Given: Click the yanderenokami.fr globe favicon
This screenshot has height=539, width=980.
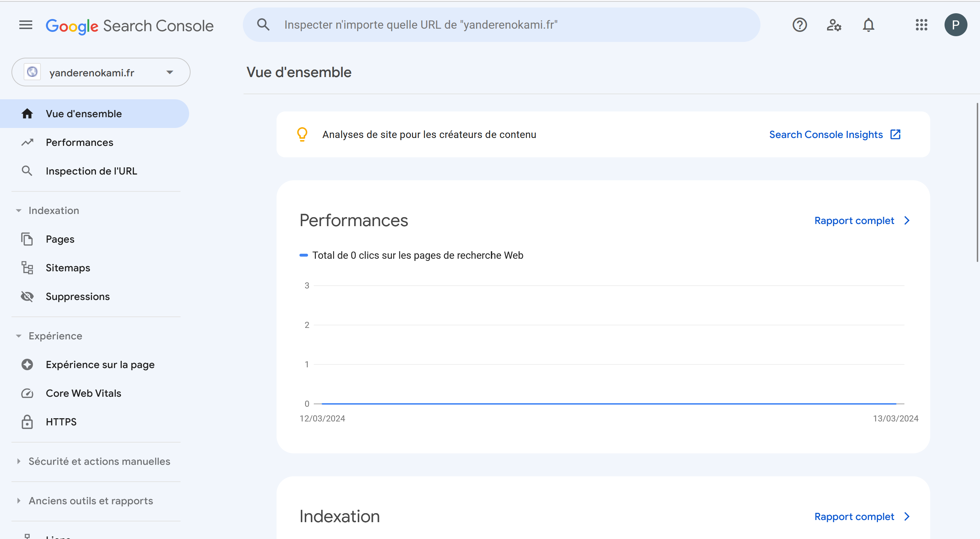Looking at the screenshot, I should point(32,72).
